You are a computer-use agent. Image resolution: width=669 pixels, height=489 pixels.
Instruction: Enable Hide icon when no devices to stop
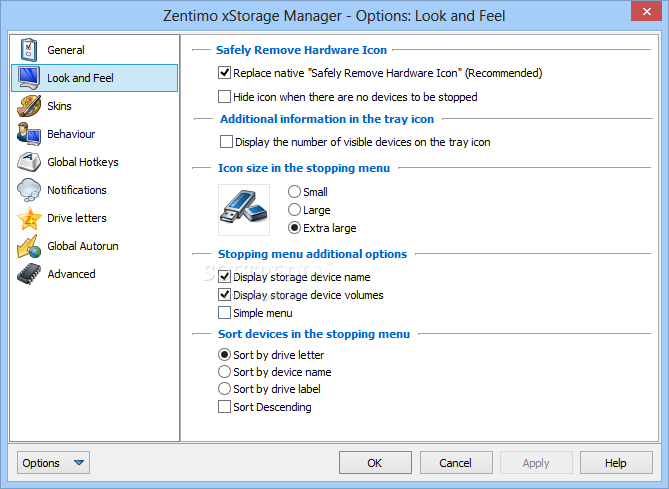(224, 97)
